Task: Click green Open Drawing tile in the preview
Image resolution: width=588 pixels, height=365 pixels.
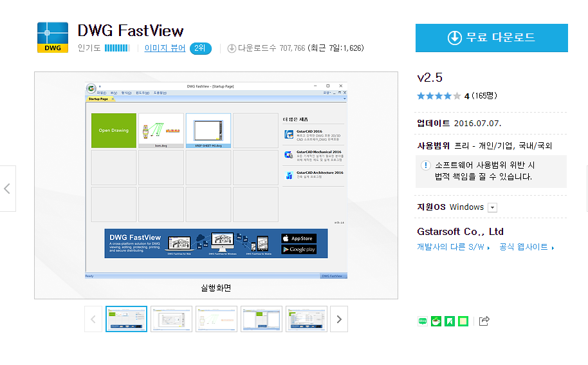Action: point(114,131)
